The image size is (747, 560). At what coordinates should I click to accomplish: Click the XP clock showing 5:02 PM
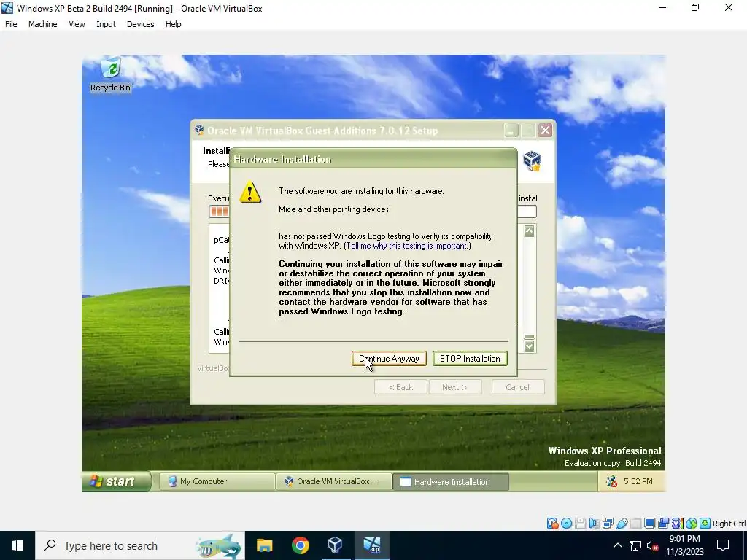(x=638, y=481)
